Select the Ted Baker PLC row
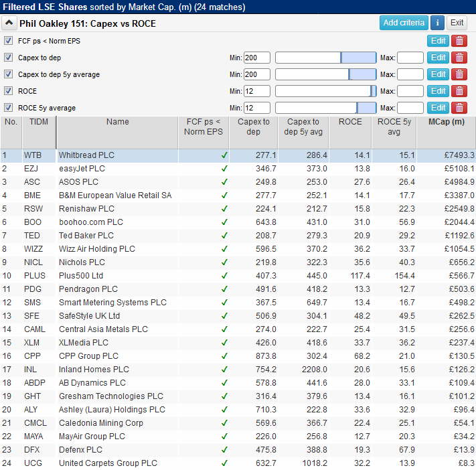Viewport: 476px width, 470px height. pos(238,235)
